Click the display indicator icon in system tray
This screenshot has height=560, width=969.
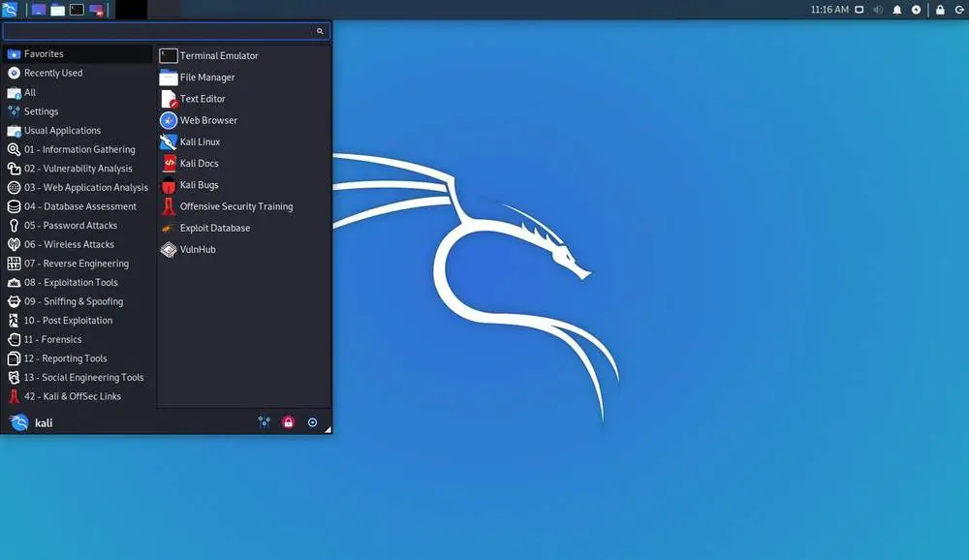[859, 10]
